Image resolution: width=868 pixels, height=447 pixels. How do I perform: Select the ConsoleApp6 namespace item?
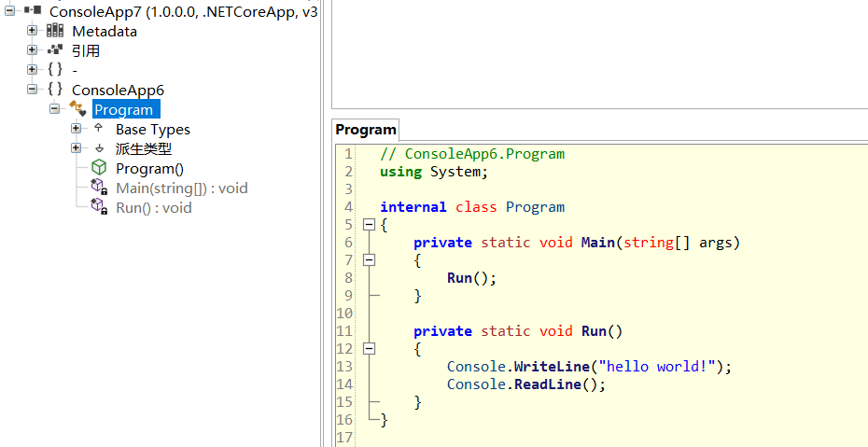click(x=118, y=90)
